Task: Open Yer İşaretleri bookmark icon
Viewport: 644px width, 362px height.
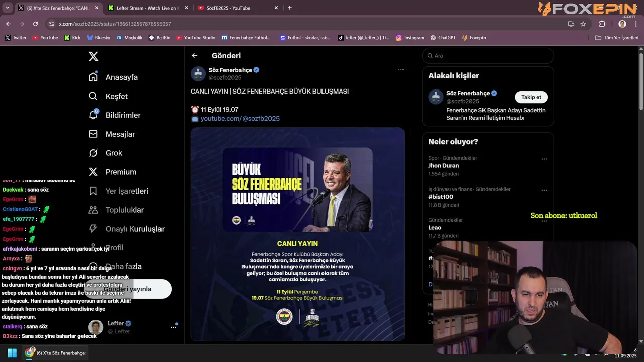Action: click(93, 191)
